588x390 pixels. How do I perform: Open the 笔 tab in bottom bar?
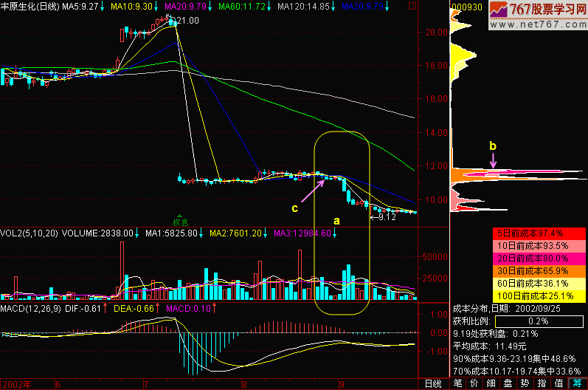click(457, 383)
